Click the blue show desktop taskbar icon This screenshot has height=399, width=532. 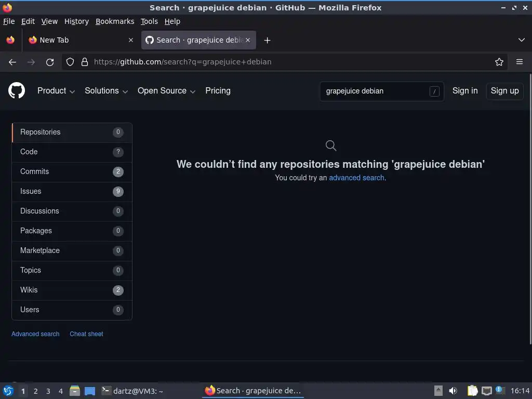tap(90, 391)
